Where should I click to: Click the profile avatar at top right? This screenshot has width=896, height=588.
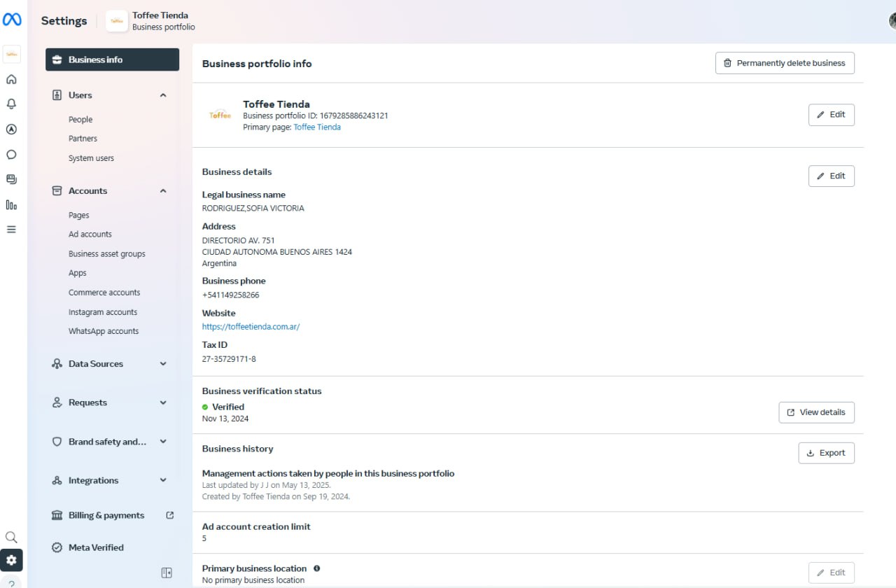click(892, 21)
